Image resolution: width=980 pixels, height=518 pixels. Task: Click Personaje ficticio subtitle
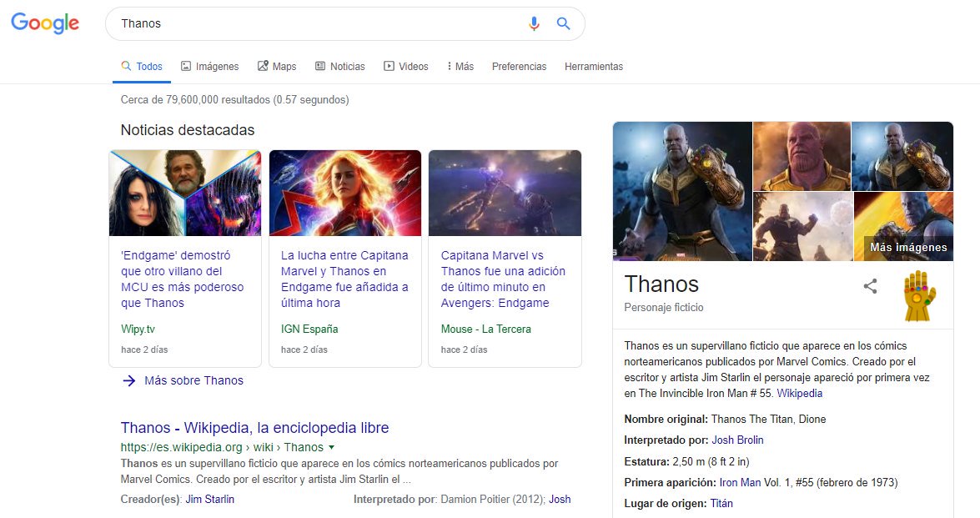pyautogui.click(x=664, y=308)
